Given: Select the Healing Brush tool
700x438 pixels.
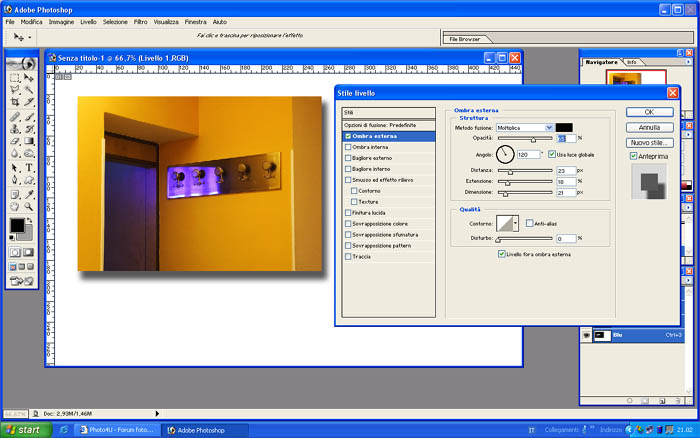Looking at the screenshot, I should (x=15, y=117).
